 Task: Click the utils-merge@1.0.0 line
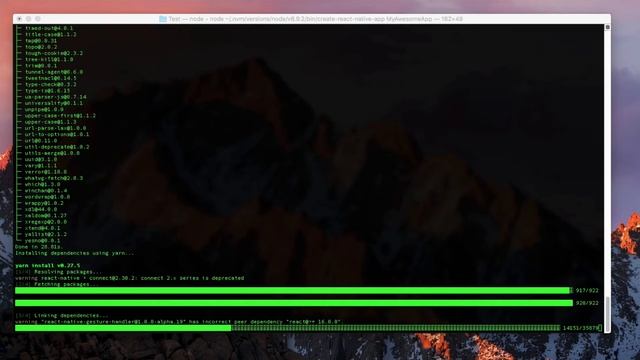pos(52,153)
